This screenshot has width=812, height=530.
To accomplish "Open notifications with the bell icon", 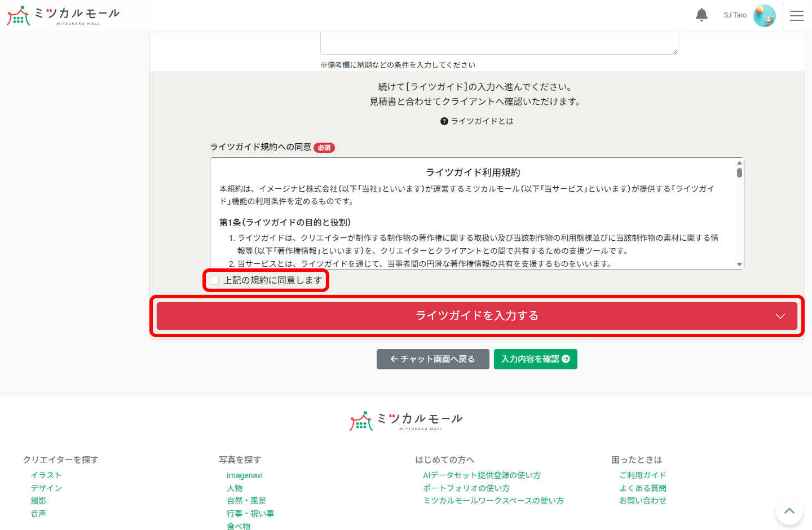I will click(x=701, y=15).
